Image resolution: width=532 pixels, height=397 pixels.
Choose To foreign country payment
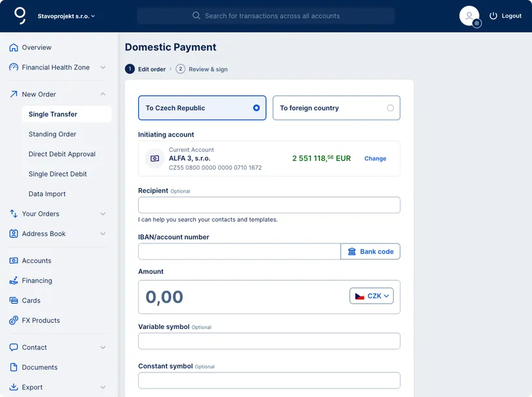point(336,108)
